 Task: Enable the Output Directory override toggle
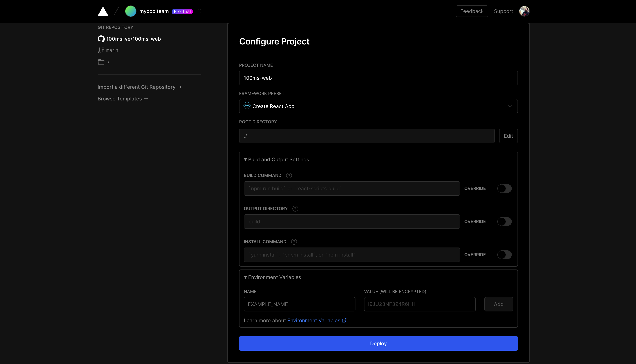click(x=504, y=221)
